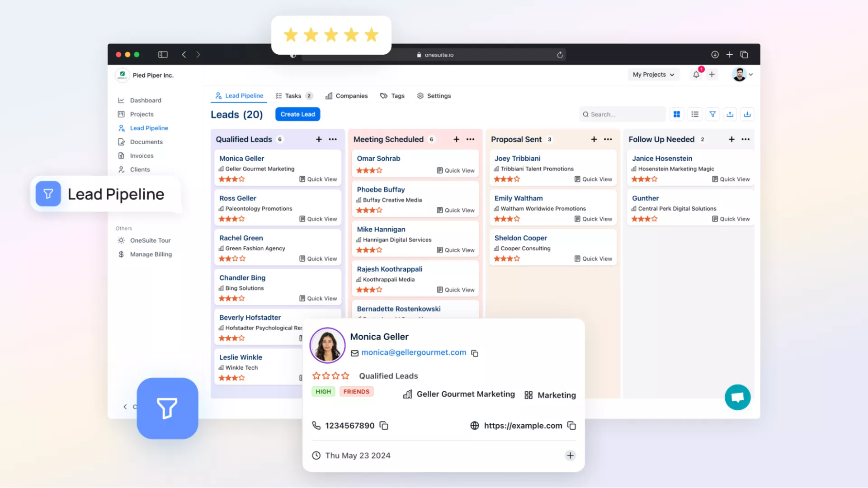Image resolution: width=868 pixels, height=488 pixels.
Task: Open Quick View for Ross Geller
Action: click(318, 219)
